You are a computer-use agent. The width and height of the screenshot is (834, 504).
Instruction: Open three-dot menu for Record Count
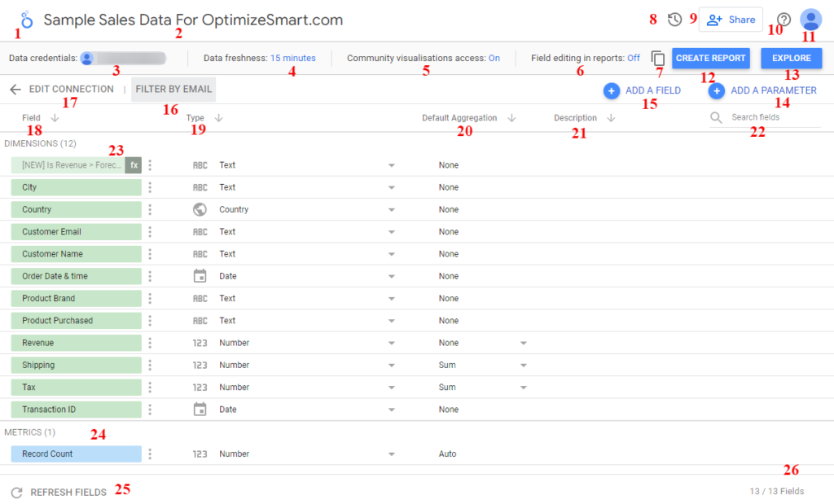[150, 454]
